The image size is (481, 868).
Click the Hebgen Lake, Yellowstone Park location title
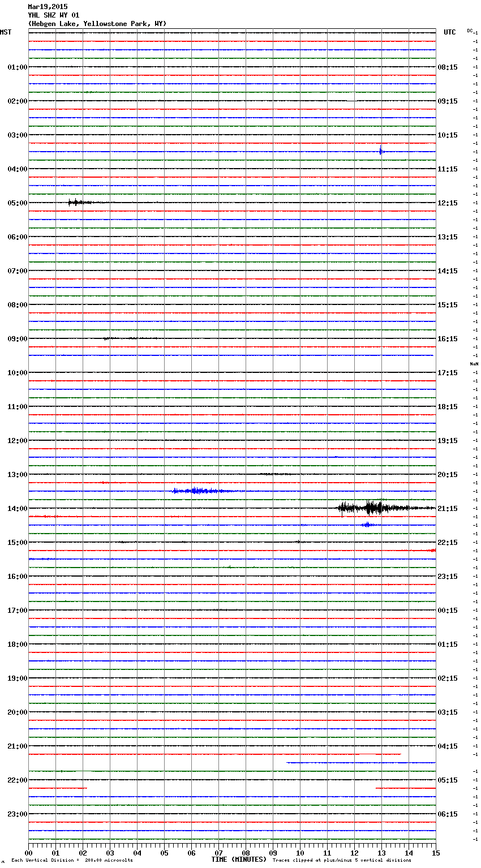pyautogui.click(x=97, y=24)
